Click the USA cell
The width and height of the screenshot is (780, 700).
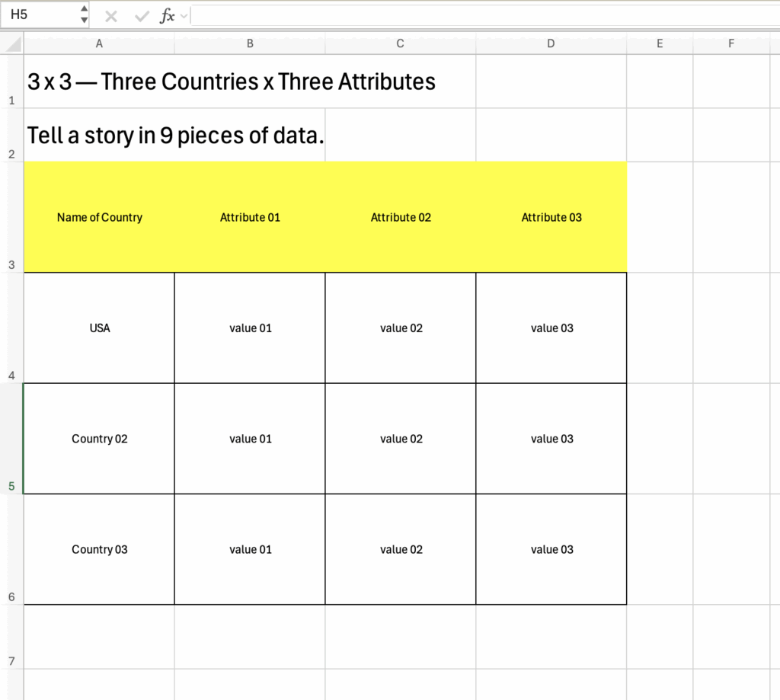pos(99,328)
